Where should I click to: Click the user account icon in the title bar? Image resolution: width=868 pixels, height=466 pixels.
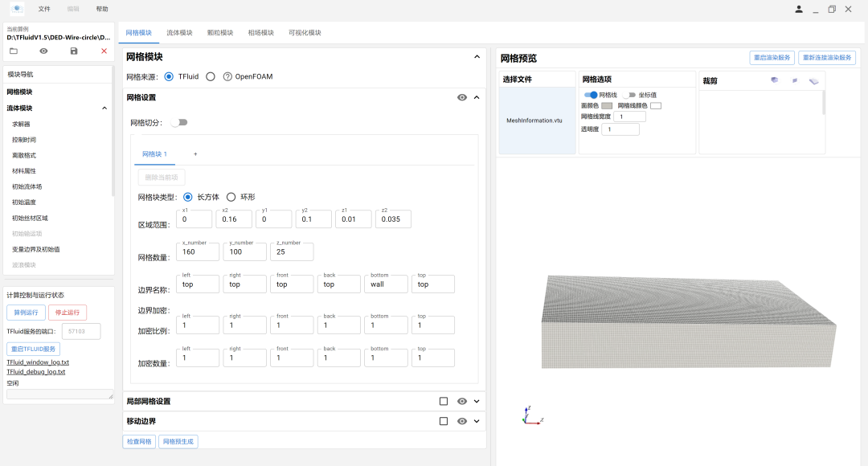[799, 9]
